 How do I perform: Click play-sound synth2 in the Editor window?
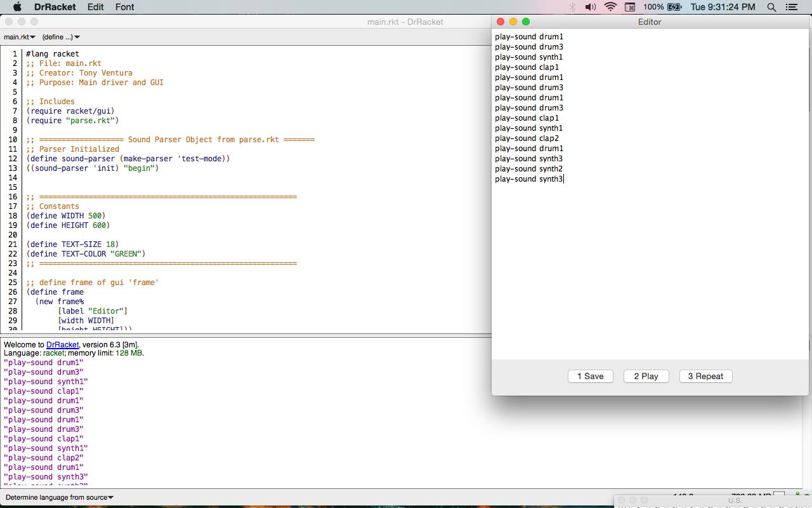[x=528, y=169]
